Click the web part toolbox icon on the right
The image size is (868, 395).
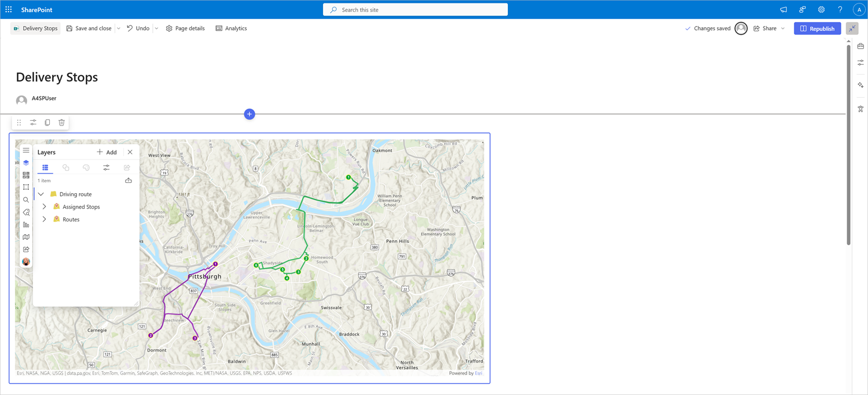(860, 46)
